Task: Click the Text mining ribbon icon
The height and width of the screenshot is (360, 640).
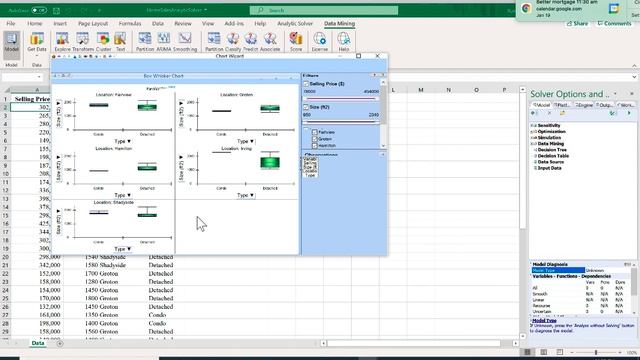Action: [x=120, y=42]
